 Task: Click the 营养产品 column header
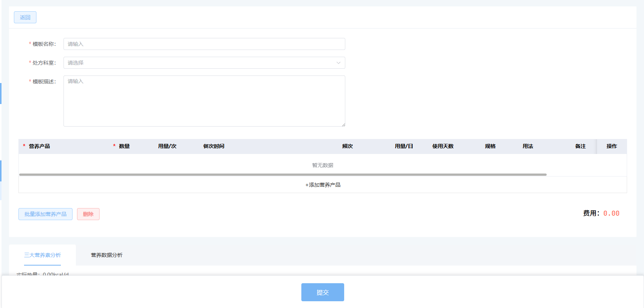pyautogui.click(x=39, y=146)
